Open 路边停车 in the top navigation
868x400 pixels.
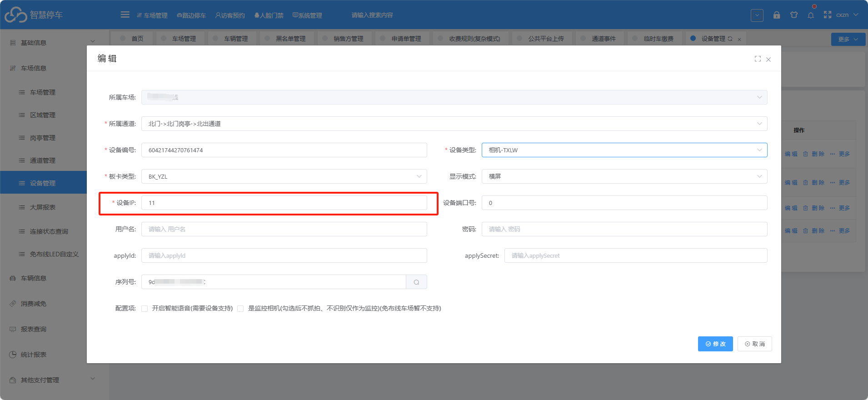(x=191, y=15)
